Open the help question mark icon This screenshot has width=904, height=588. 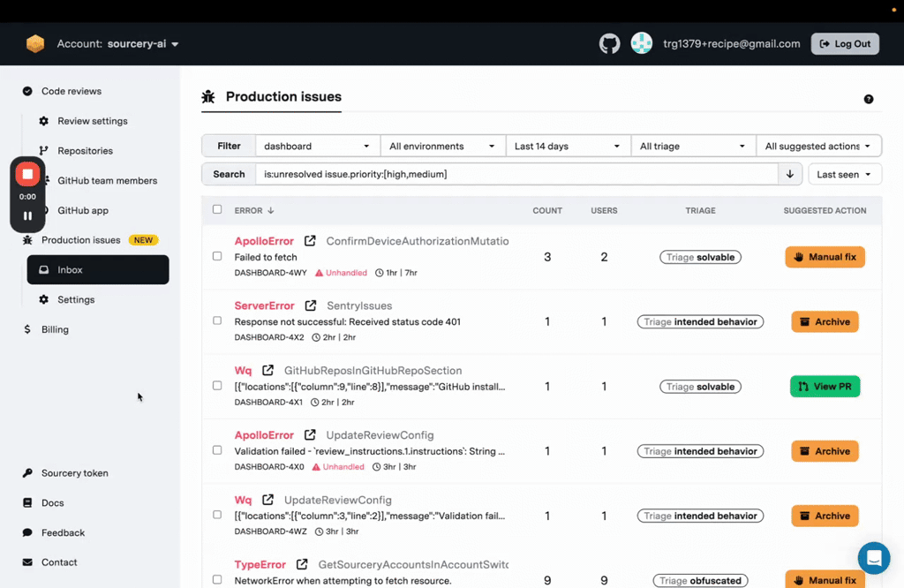click(869, 100)
